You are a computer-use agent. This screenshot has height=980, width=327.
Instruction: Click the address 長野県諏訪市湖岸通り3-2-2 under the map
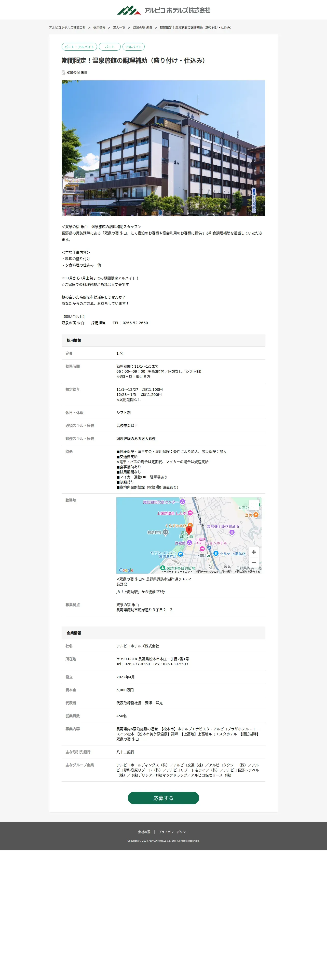[169, 579]
